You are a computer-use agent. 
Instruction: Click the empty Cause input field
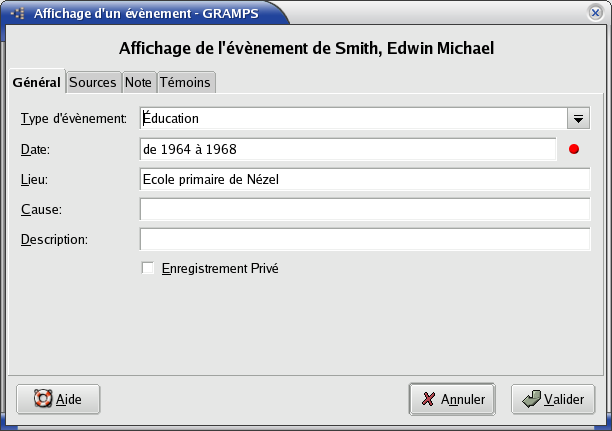point(365,210)
